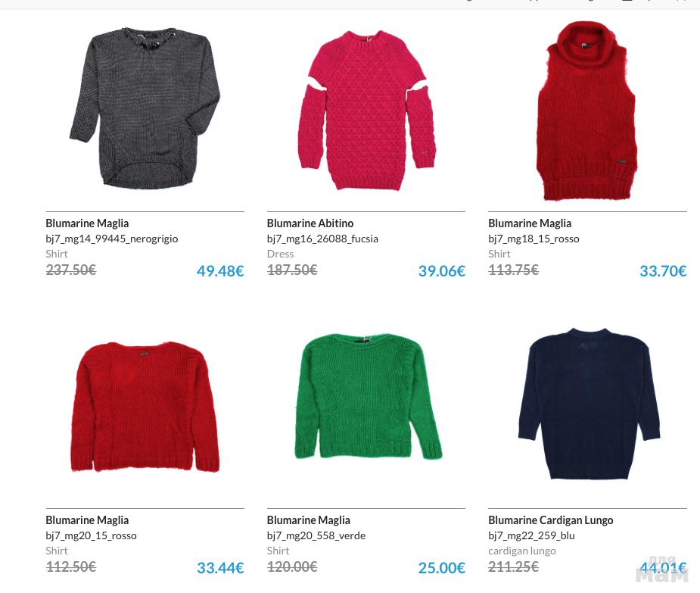The height and width of the screenshot is (593, 700).
Task: Click the 25.00€ sale price
Action: tap(441, 568)
